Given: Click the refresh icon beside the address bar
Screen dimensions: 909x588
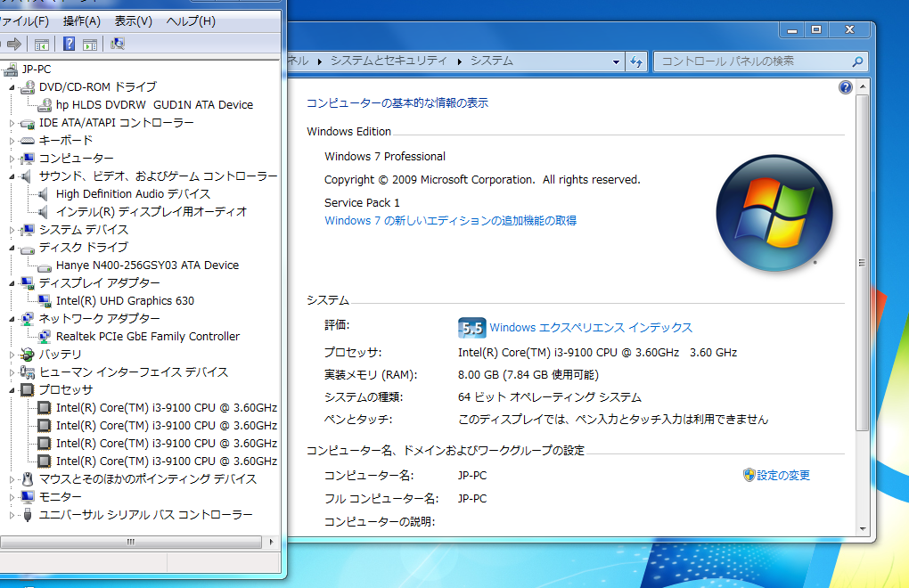Looking at the screenshot, I should pyautogui.click(x=637, y=61).
